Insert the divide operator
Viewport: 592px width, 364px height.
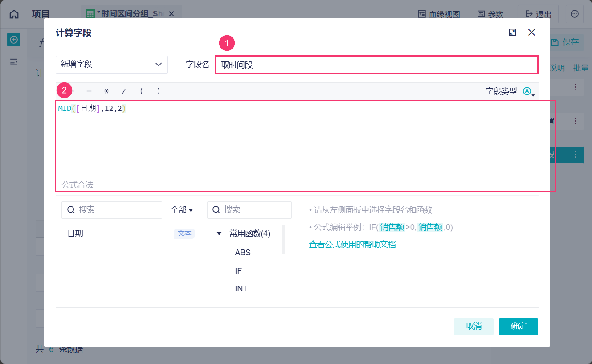(x=124, y=91)
